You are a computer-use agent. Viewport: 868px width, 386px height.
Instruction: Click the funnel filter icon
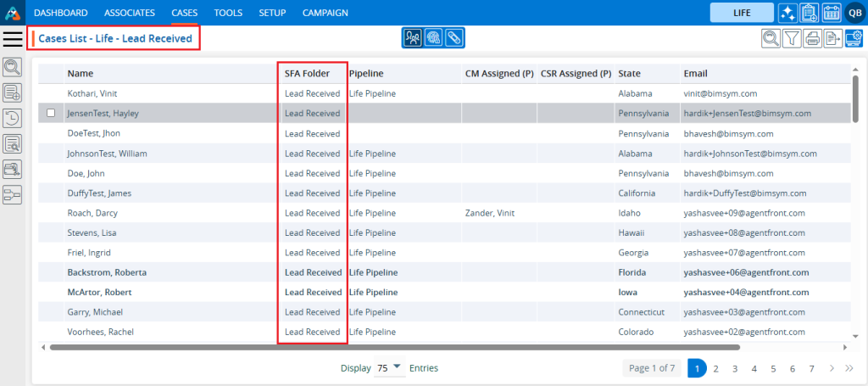(792, 38)
